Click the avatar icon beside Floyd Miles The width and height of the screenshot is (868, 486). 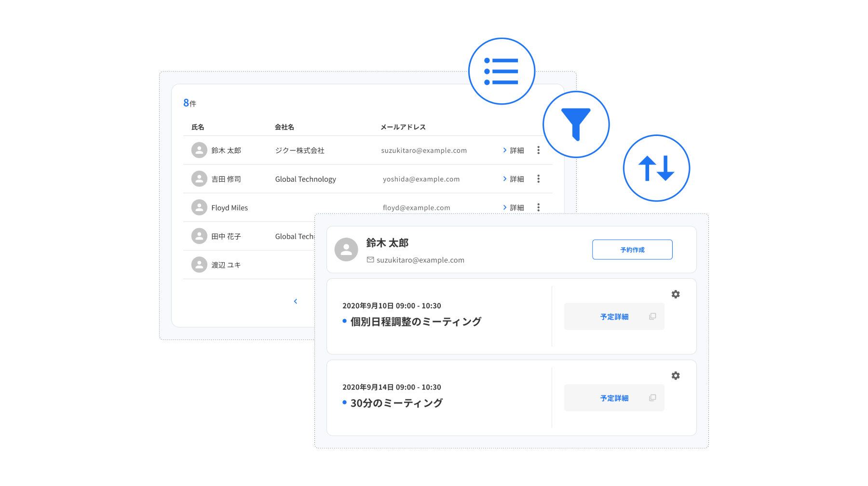pos(199,207)
